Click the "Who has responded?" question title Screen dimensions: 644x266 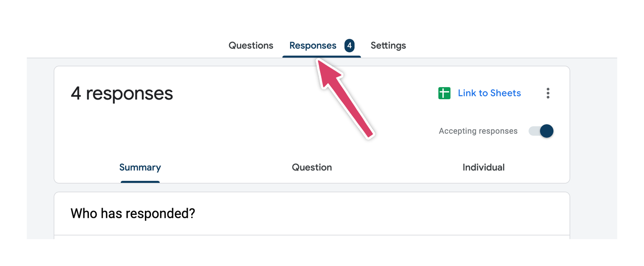pyautogui.click(x=133, y=213)
